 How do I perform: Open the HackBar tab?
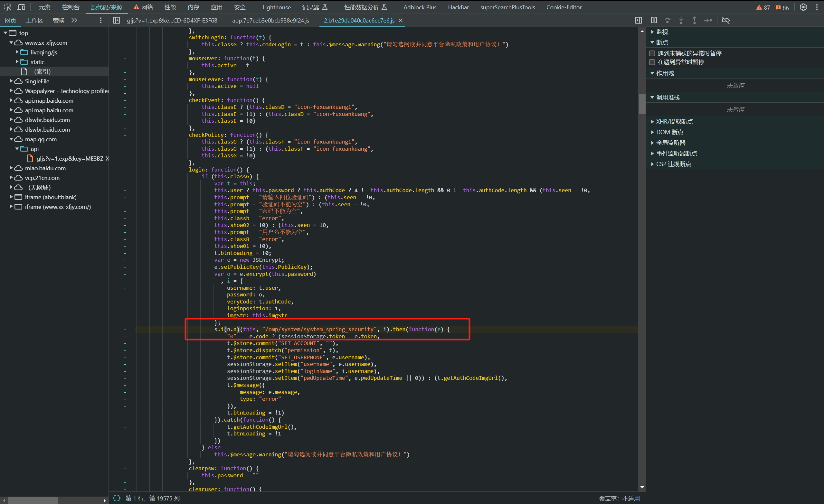(x=458, y=7)
